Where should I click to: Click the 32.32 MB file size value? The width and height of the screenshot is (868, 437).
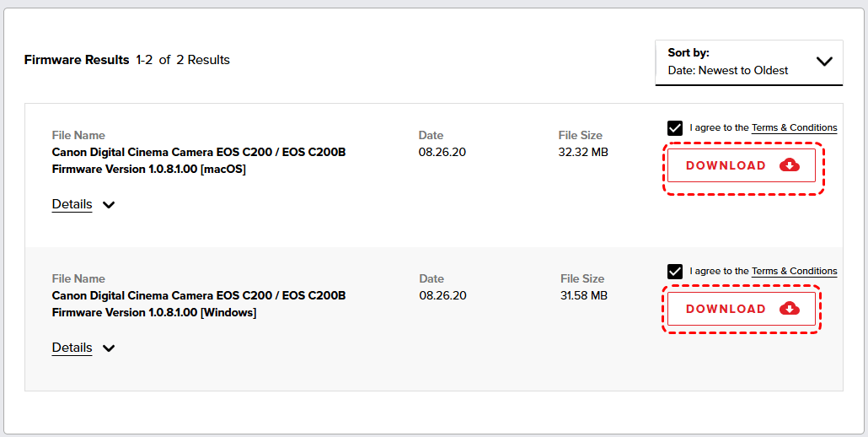pyautogui.click(x=583, y=153)
